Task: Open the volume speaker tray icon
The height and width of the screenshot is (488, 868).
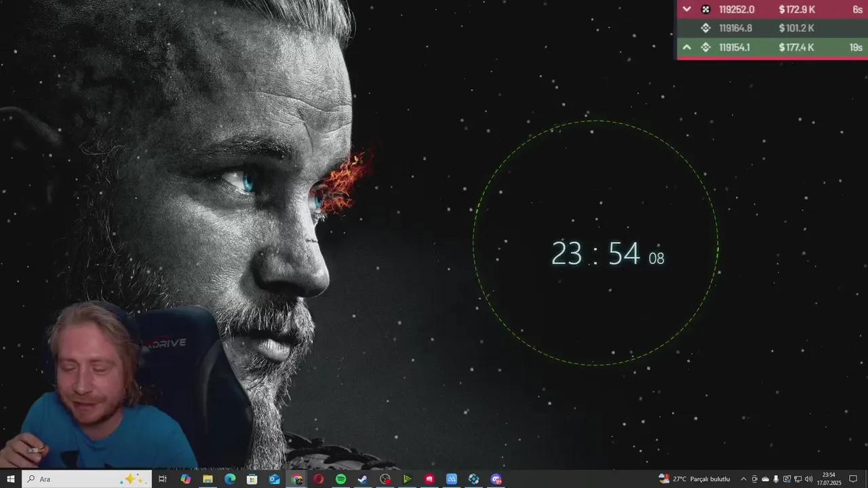Action: click(808, 479)
